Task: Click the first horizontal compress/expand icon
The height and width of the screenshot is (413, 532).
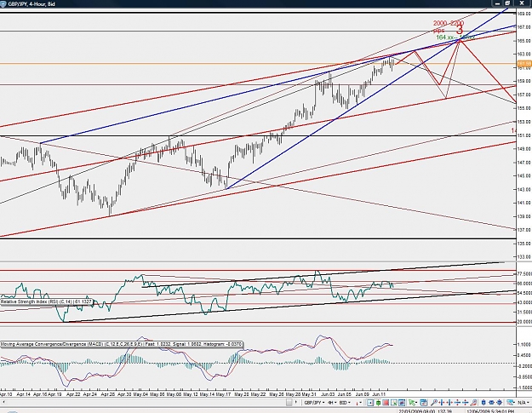Action: click(x=442, y=403)
